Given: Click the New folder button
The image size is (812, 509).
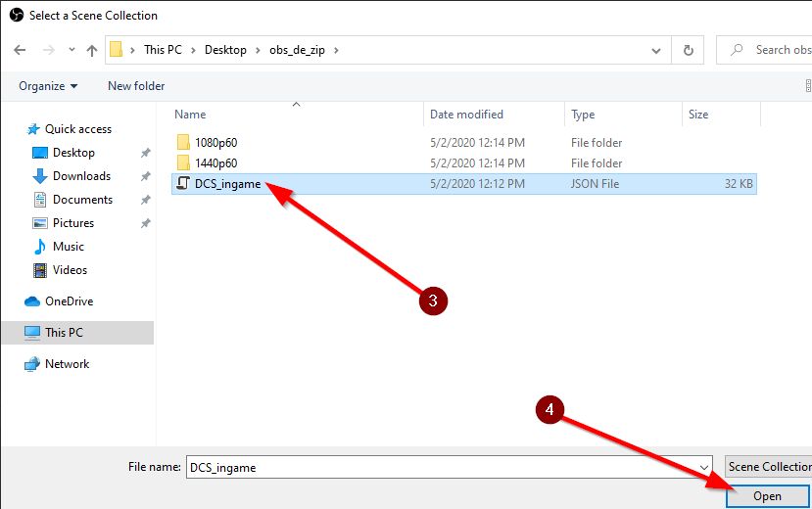Looking at the screenshot, I should pyautogui.click(x=136, y=86).
